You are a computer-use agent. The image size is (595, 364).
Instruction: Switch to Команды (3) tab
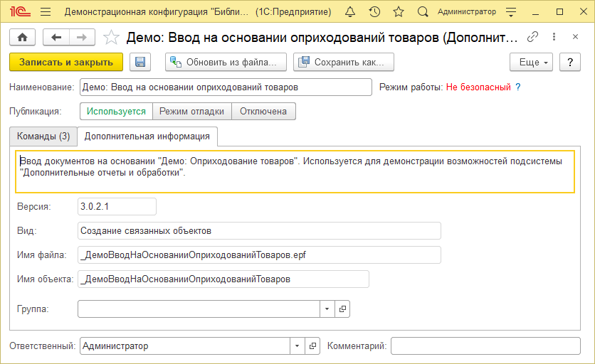(43, 136)
